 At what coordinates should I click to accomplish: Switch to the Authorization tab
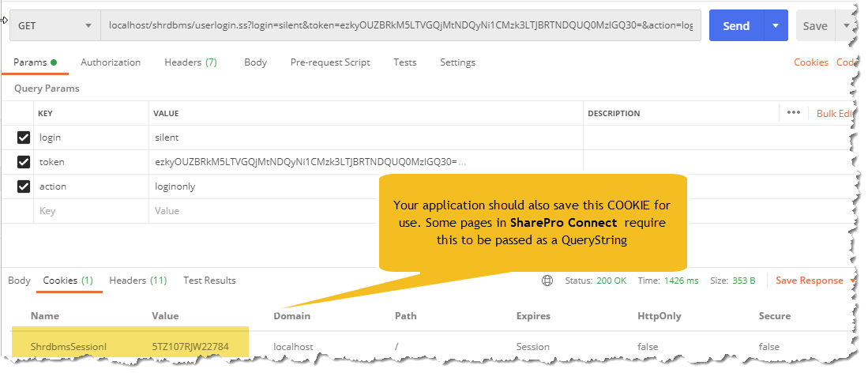(x=111, y=62)
